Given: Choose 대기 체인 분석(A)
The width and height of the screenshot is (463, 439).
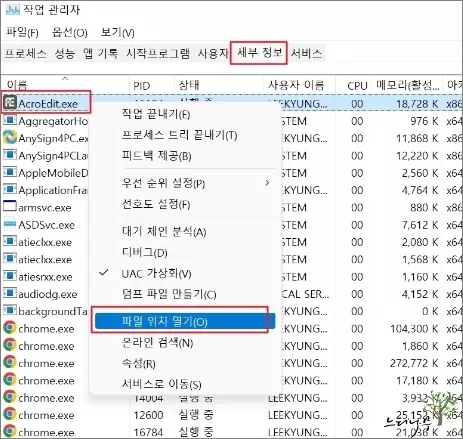Looking at the screenshot, I should [x=185, y=232].
